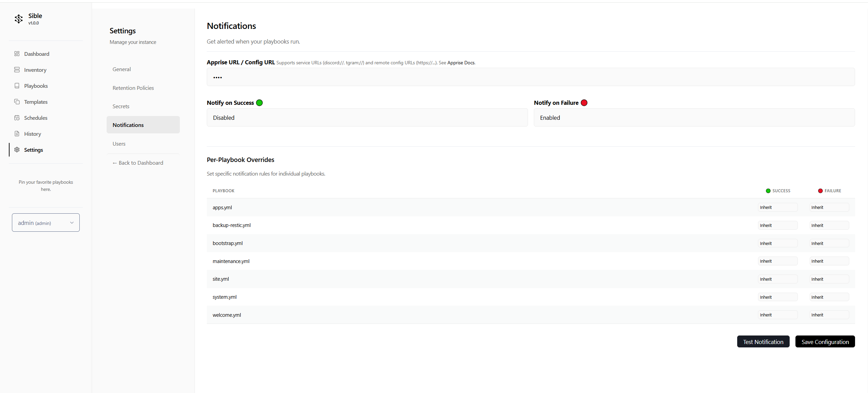Click the Templates copy icon

[x=17, y=102]
